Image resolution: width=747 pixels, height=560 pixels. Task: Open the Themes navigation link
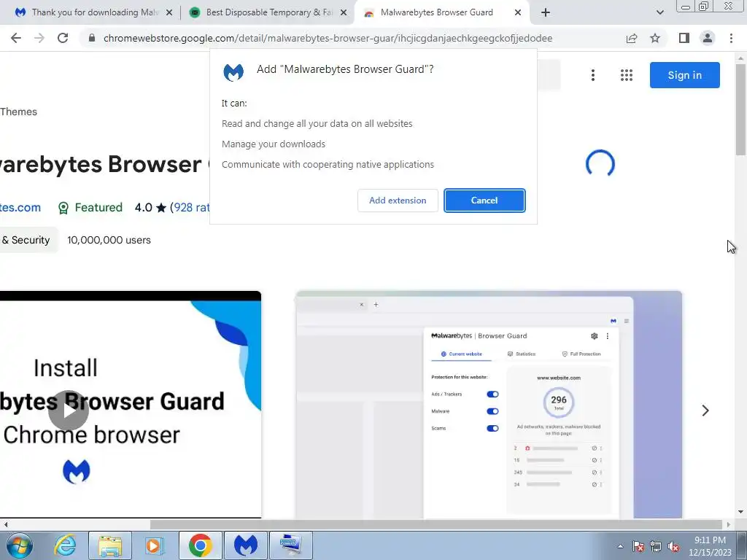(x=18, y=112)
